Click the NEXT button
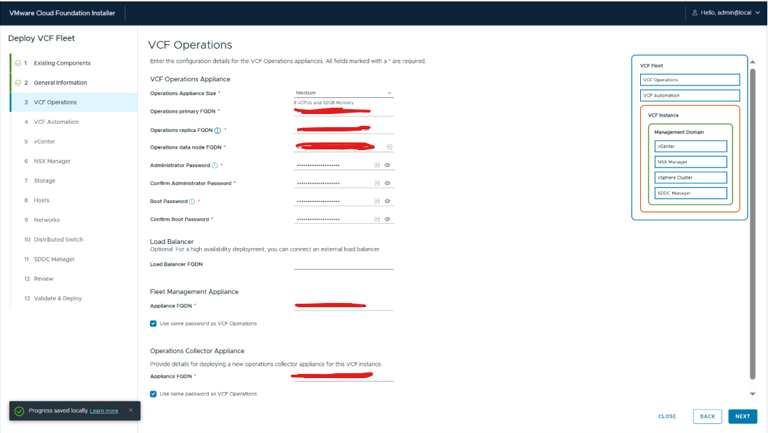Image resolution: width=768 pixels, height=433 pixels. 743,416
